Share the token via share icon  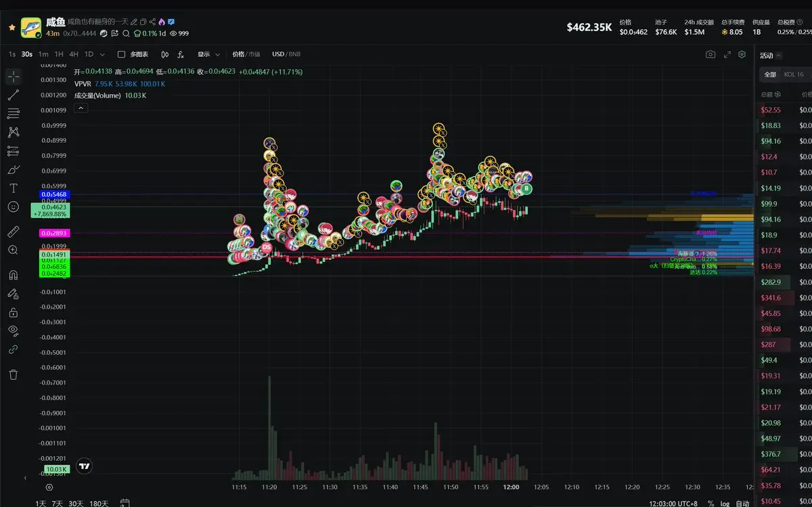152,22
